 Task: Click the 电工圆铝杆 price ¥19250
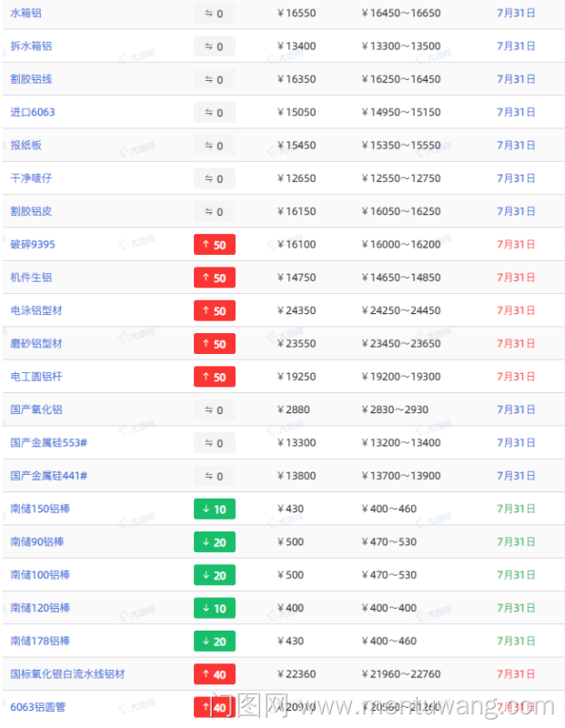pyautogui.click(x=297, y=377)
